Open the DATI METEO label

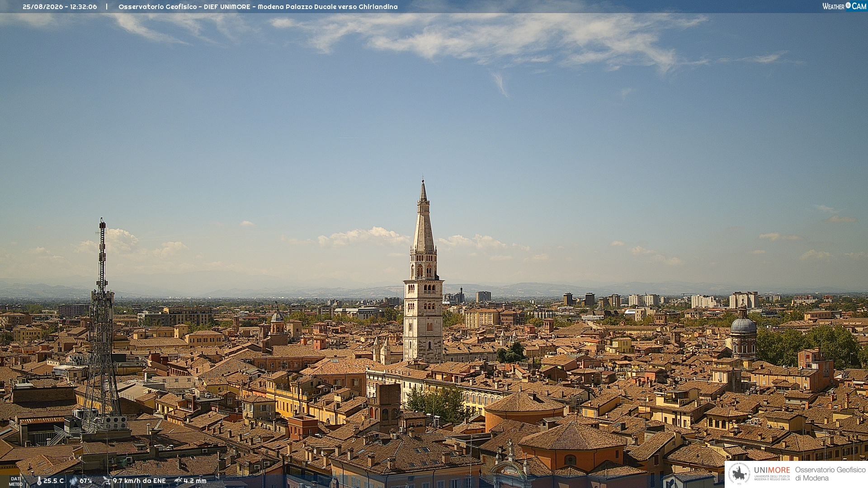click(x=16, y=481)
